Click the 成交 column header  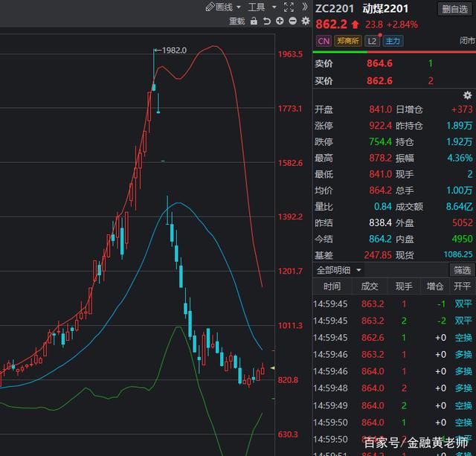[x=370, y=286]
